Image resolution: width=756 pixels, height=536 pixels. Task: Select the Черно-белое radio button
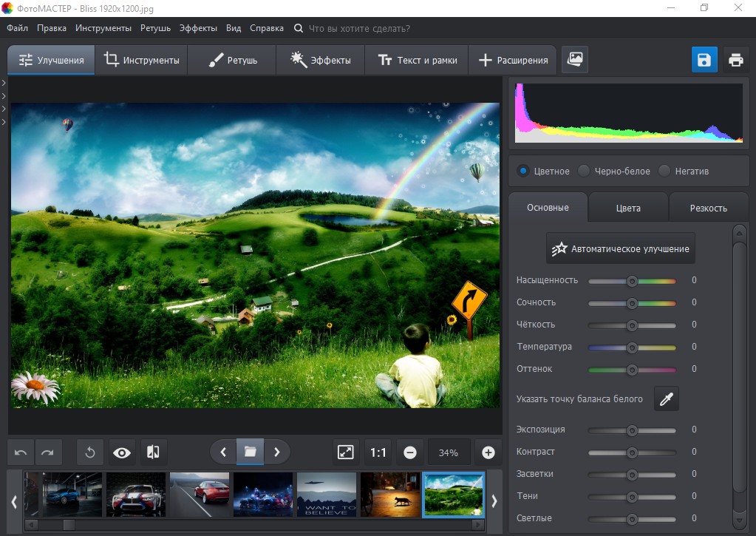[584, 171]
